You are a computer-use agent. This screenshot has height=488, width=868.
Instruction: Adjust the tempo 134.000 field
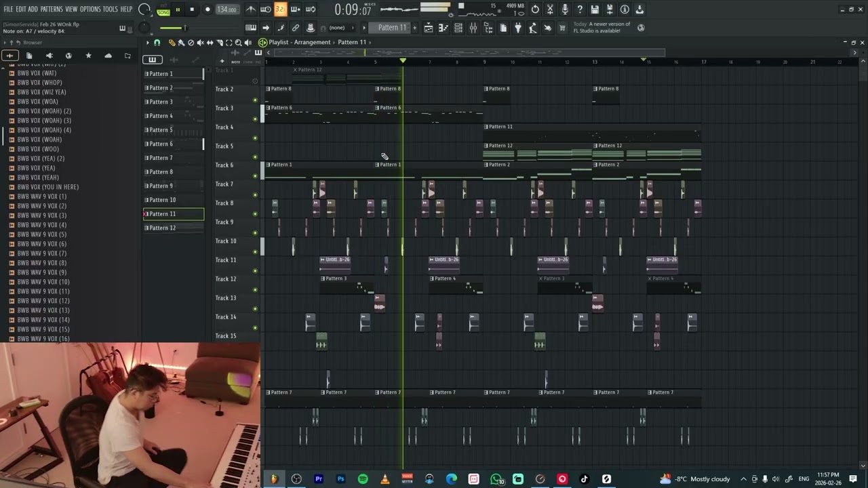pos(226,9)
